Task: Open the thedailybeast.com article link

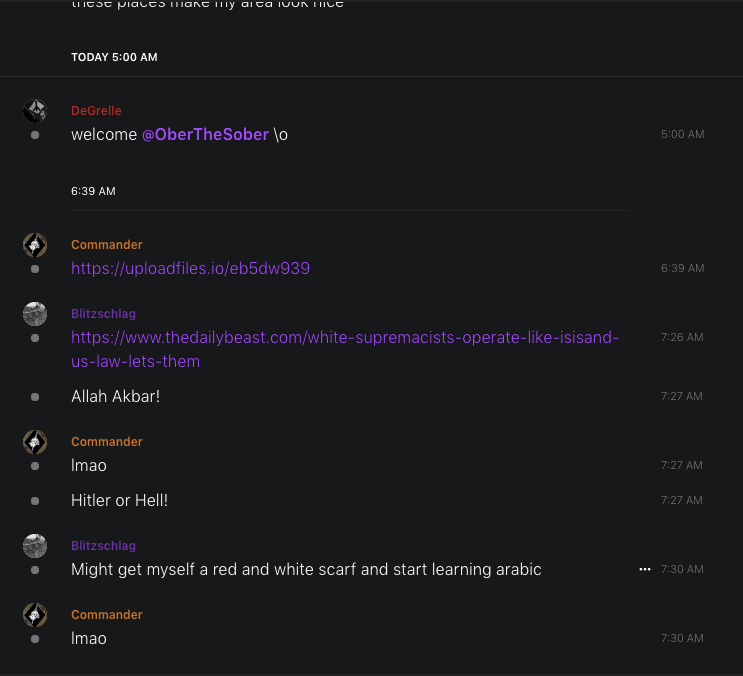Action: tap(345, 338)
